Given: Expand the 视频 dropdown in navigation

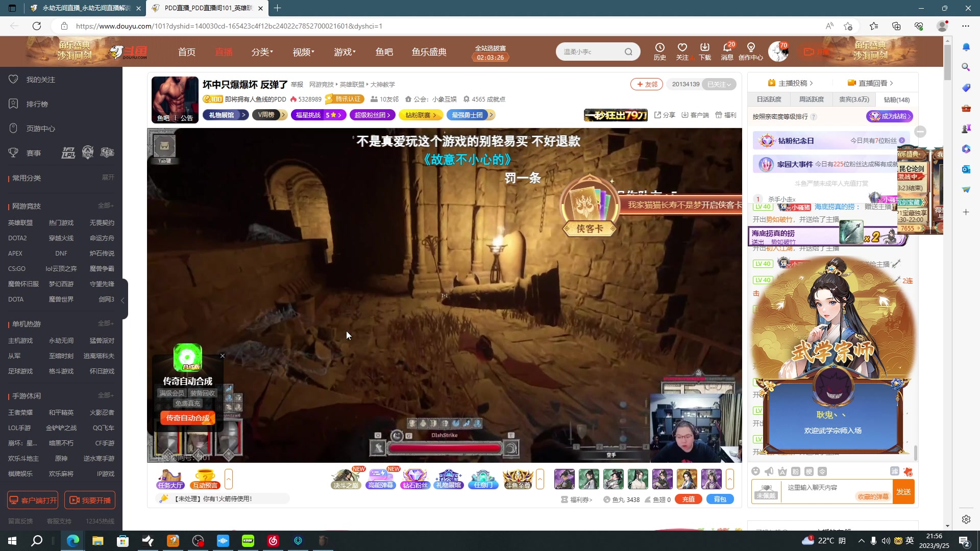Looking at the screenshot, I should (303, 52).
